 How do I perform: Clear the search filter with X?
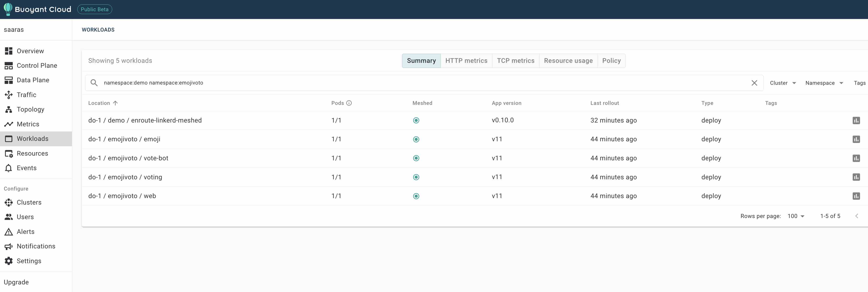coord(754,83)
